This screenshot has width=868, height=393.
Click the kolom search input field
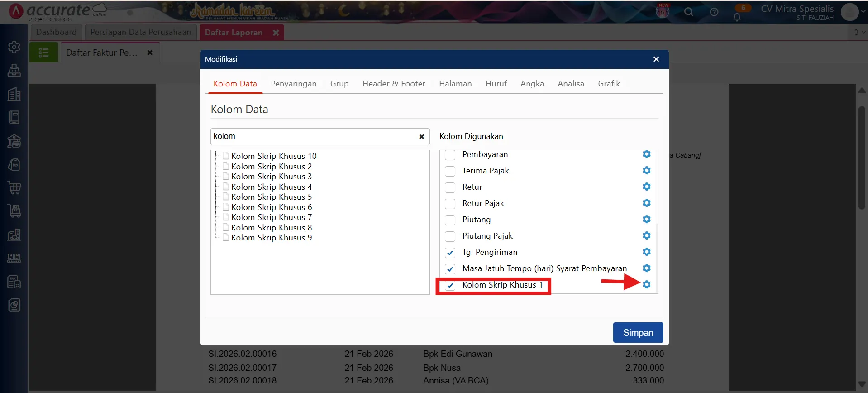pos(312,137)
